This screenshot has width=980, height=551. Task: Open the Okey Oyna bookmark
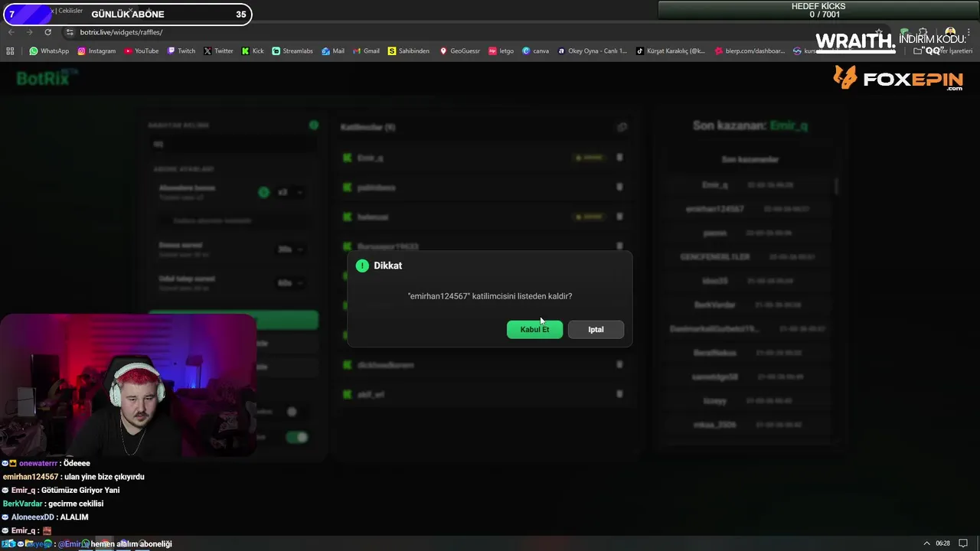tap(593, 51)
